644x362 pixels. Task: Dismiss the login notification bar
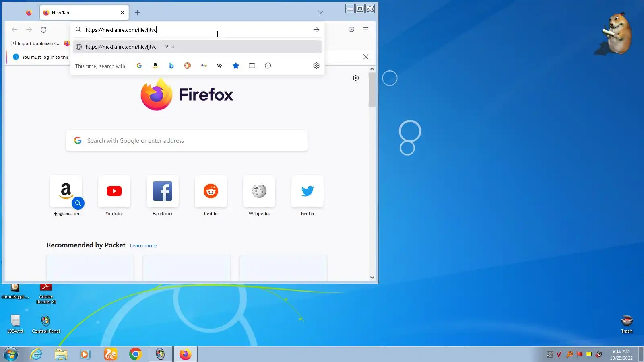click(x=366, y=57)
